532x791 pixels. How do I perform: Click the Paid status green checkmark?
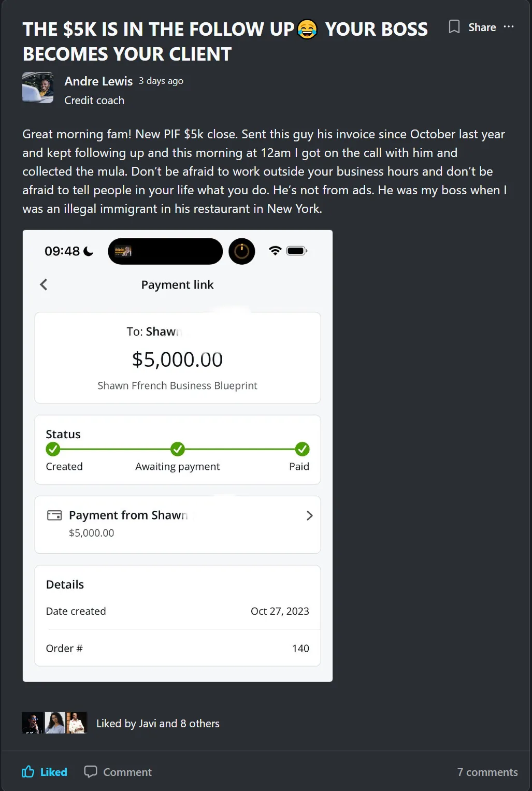point(303,449)
